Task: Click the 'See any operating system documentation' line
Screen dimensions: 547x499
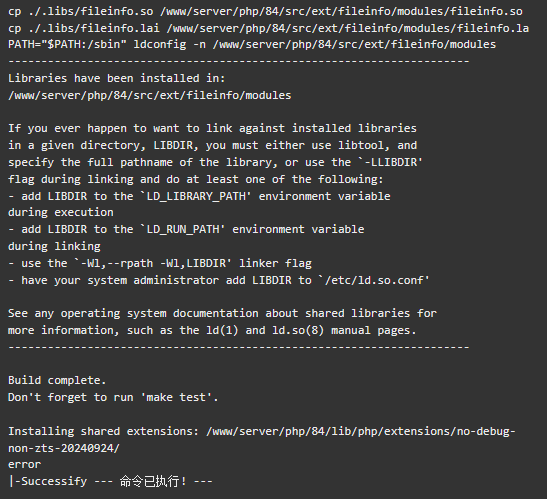Action: coord(222,313)
